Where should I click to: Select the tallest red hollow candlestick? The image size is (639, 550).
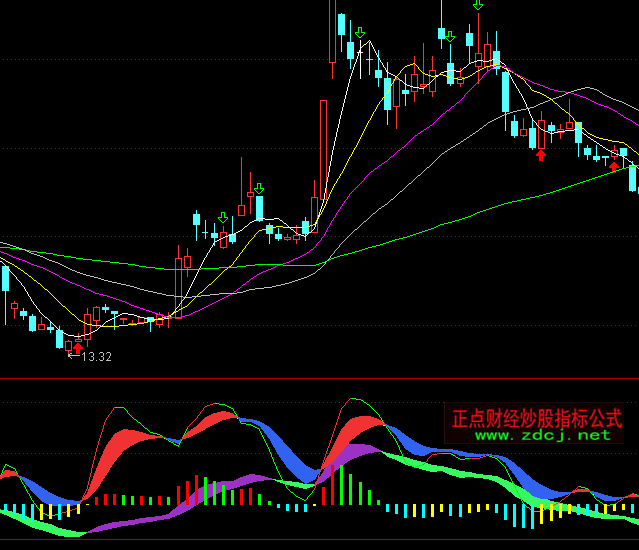click(x=323, y=150)
